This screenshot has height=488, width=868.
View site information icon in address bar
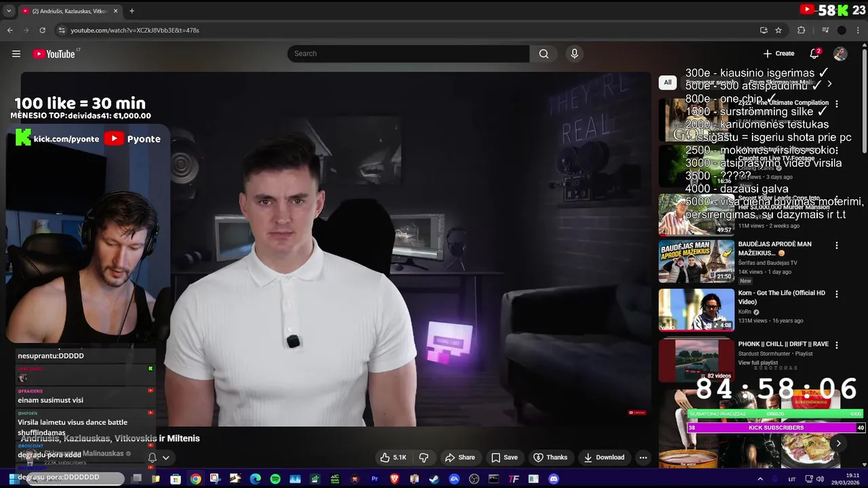click(62, 30)
